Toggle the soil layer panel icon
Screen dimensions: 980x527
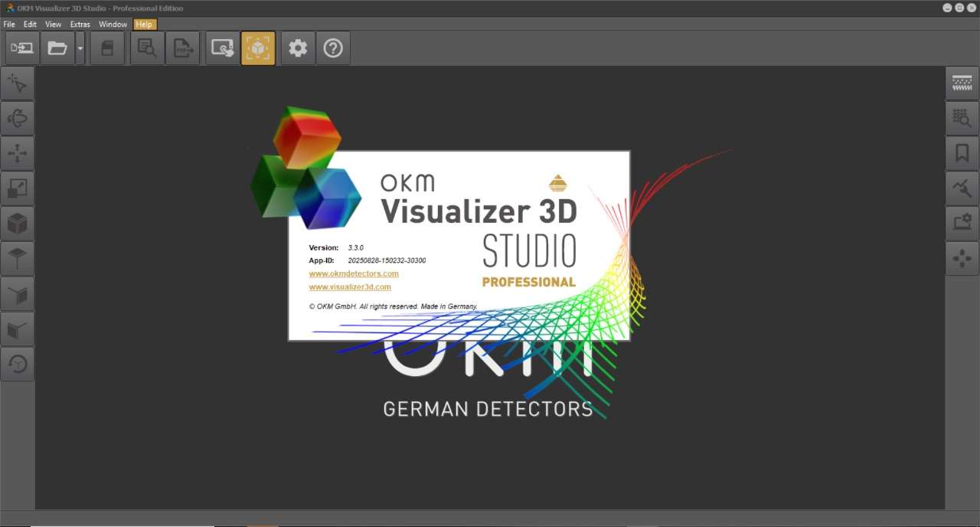coord(962,83)
